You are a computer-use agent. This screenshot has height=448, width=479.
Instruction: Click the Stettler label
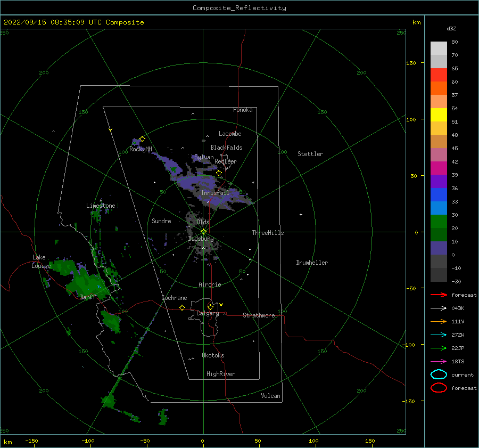pos(310,154)
